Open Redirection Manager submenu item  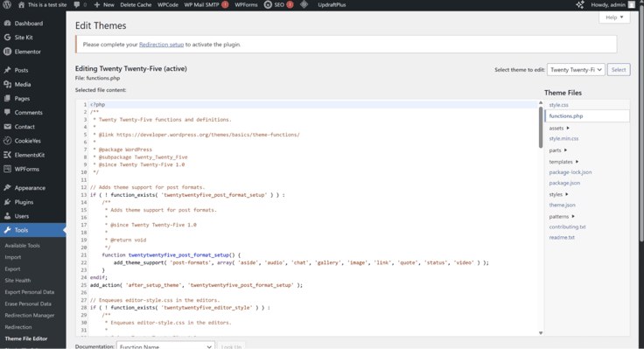30,316
